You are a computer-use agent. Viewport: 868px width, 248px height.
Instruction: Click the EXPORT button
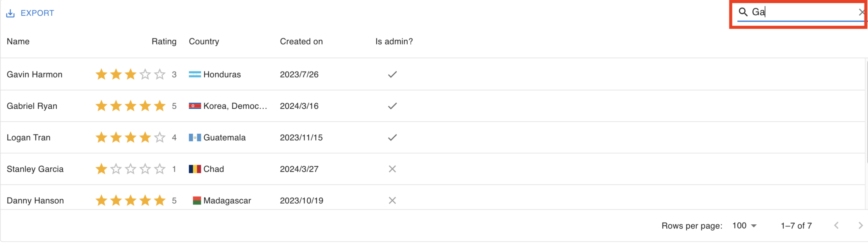tap(37, 13)
